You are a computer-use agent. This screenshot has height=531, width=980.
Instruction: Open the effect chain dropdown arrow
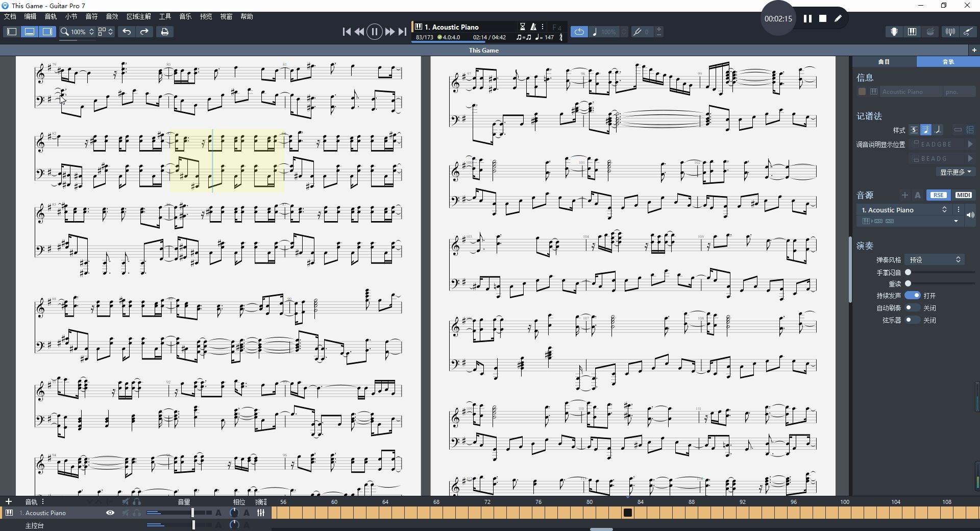point(956,221)
